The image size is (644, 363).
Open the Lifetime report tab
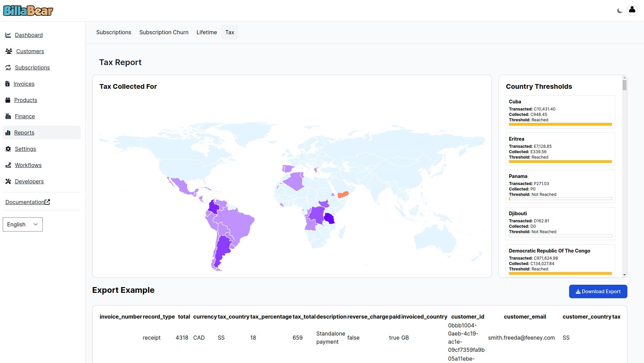pyautogui.click(x=206, y=32)
